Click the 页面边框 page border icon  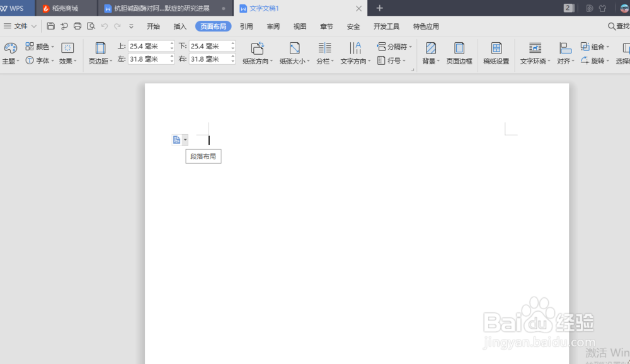click(x=459, y=53)
